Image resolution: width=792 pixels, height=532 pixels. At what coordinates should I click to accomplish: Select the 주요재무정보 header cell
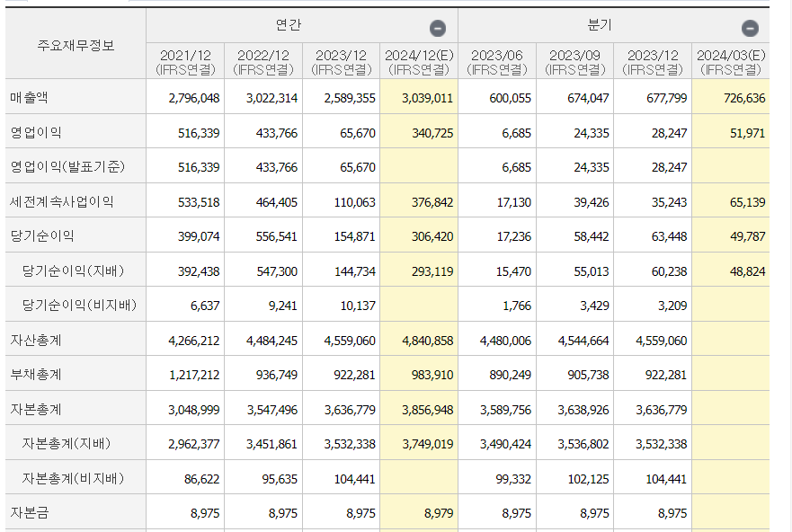(76, 44)
